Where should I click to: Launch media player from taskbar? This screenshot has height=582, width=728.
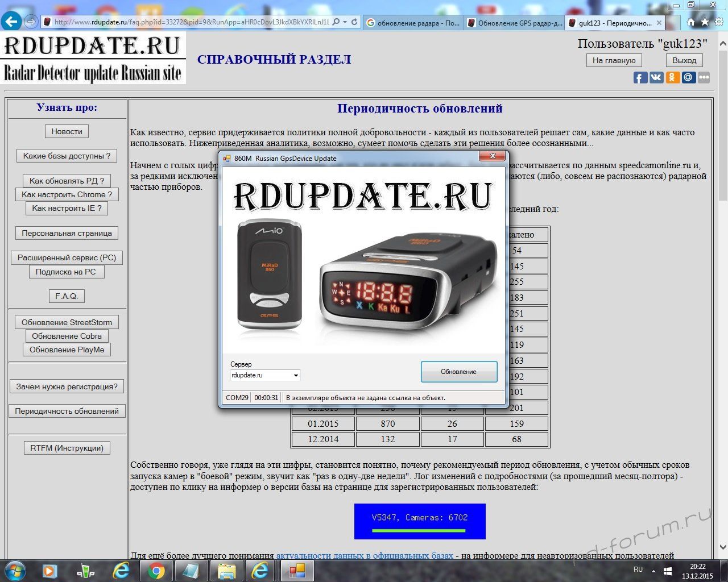[x=50, y=570]
